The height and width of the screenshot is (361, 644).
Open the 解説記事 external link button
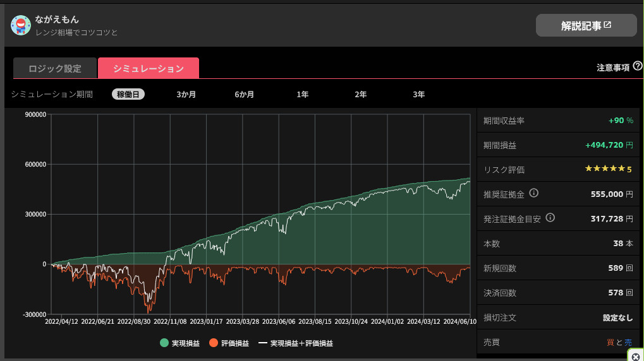click(586, 25)
